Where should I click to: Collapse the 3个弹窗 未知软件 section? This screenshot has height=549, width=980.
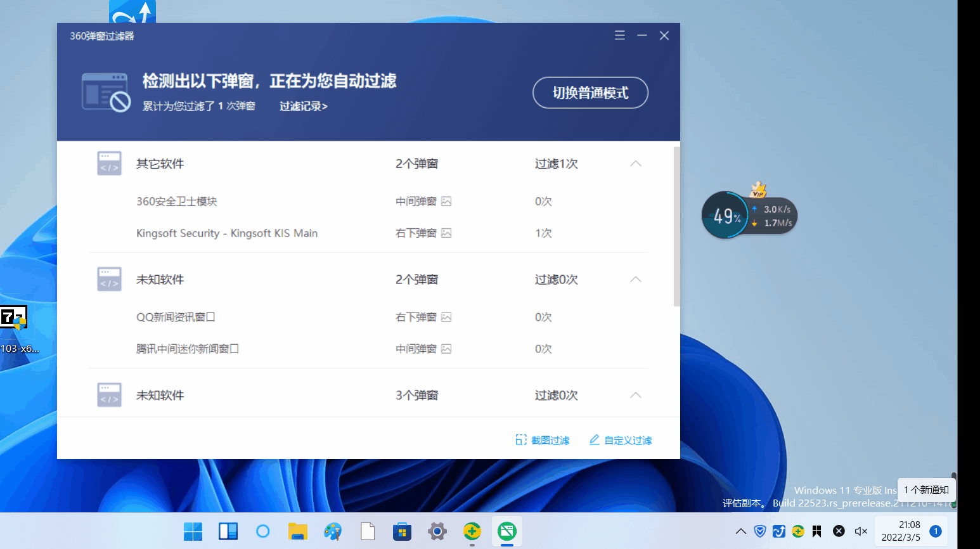click(x=635, y=395)
